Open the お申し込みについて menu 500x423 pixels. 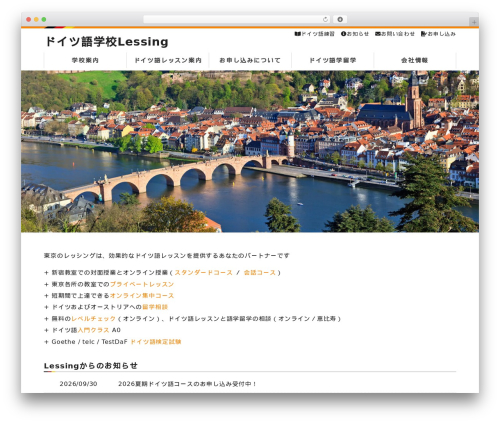[250, 60]
